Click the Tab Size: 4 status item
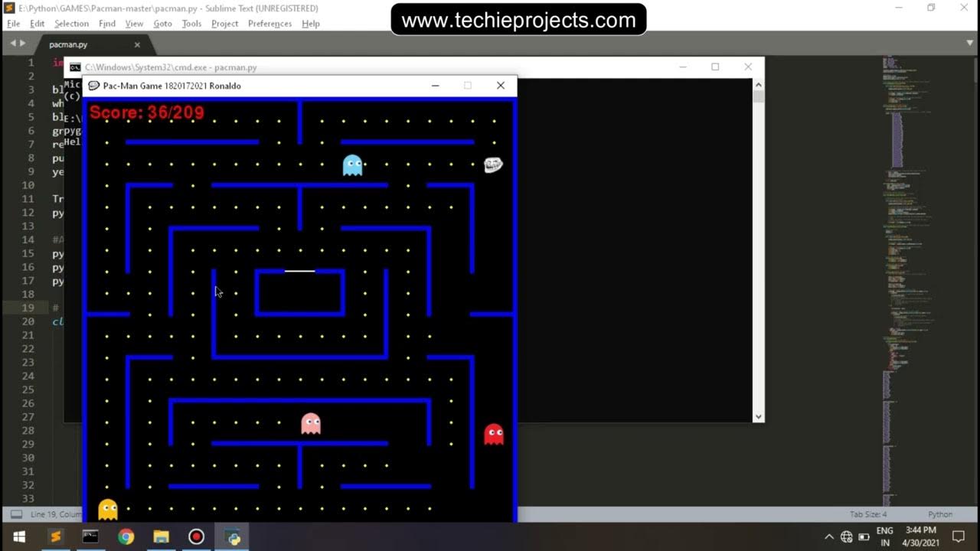The image size is (980, 551). [x=868, y=514]
